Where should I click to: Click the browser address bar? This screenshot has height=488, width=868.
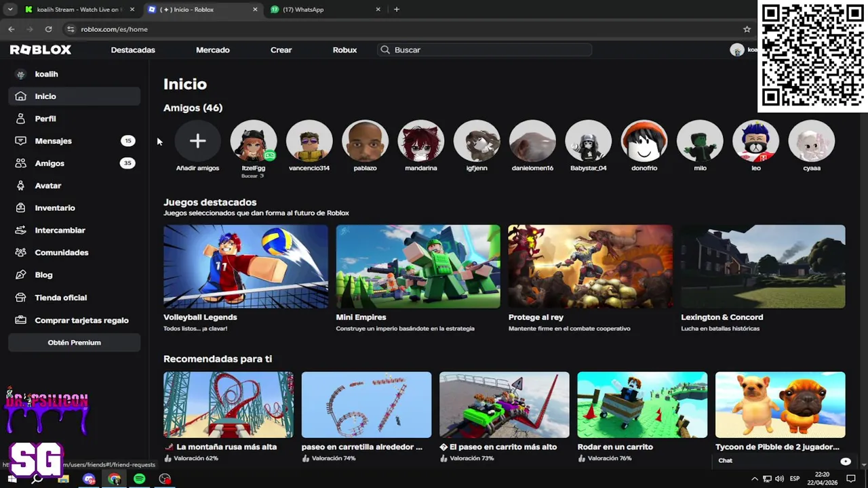point(407,29)
